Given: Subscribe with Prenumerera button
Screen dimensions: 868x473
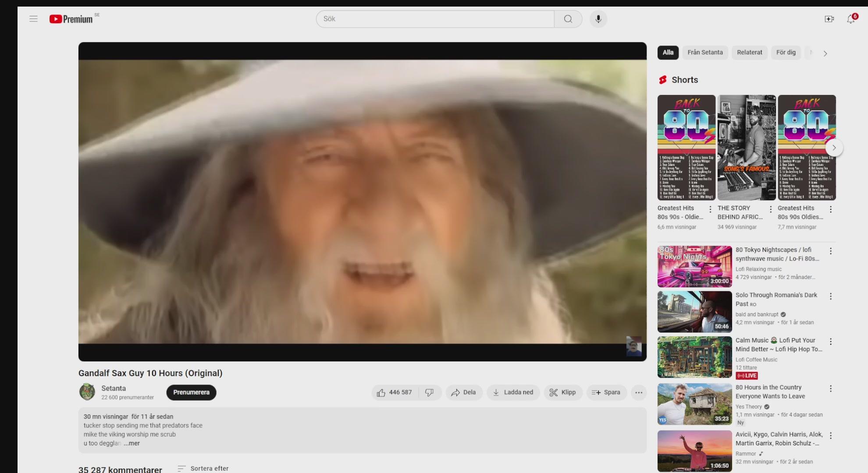Looking at the screenshot, I should pyautogui.click(x=191, y=392).
